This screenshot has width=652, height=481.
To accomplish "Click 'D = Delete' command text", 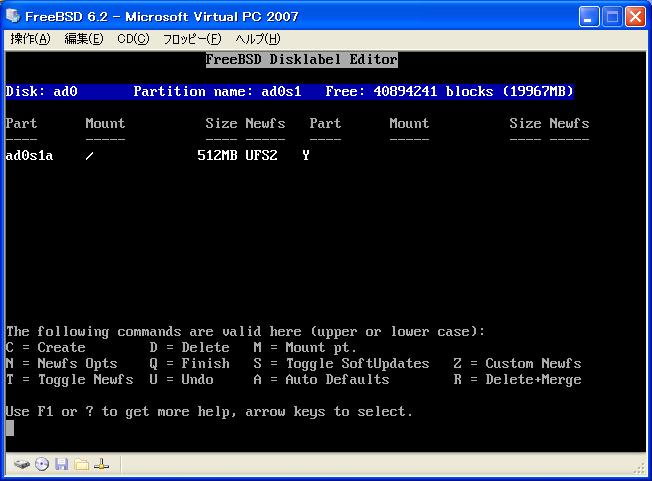I will 190,348.
